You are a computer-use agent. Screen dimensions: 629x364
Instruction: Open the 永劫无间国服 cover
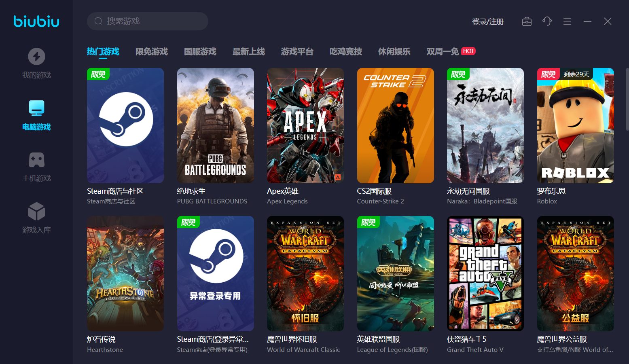(x=485, y=125)
